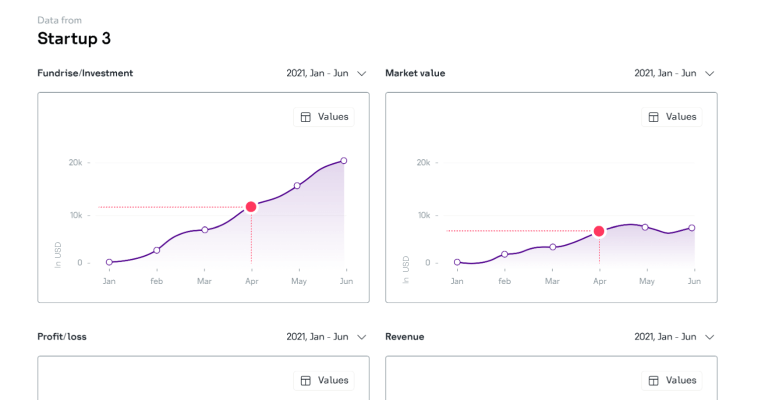Click May data point on Market value chart
Viewport: 765px width, 400px height.
645,227
